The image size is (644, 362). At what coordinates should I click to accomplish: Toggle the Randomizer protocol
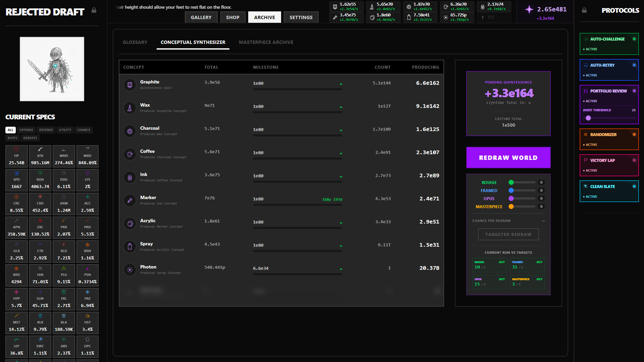(634, 134)
